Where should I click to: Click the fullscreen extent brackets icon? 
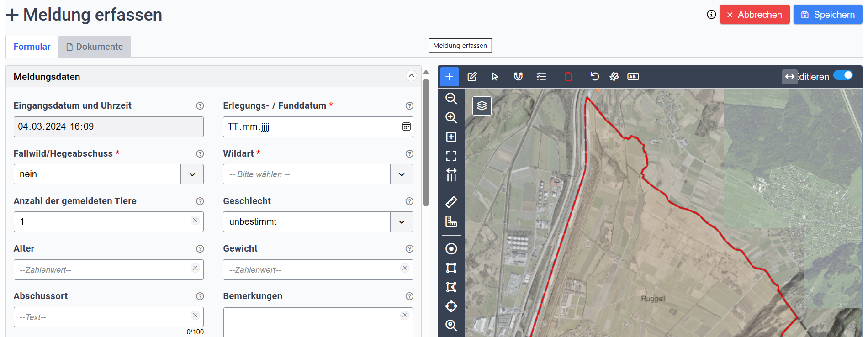[451, 156]
